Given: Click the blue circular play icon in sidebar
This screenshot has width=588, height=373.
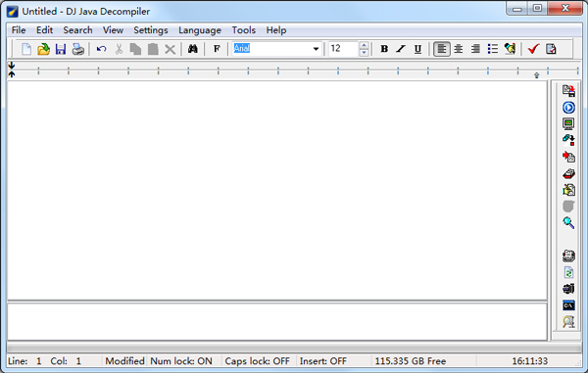Looking at the screenshot, I should click(568, 108).
